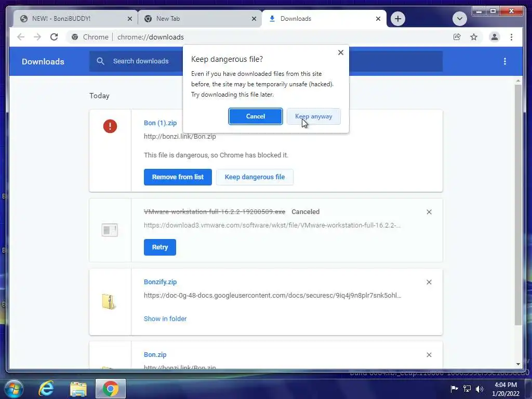Open the Downloads page three-dot menu
This screenshot has width=532, height=399.
click(x=505, y=61)
